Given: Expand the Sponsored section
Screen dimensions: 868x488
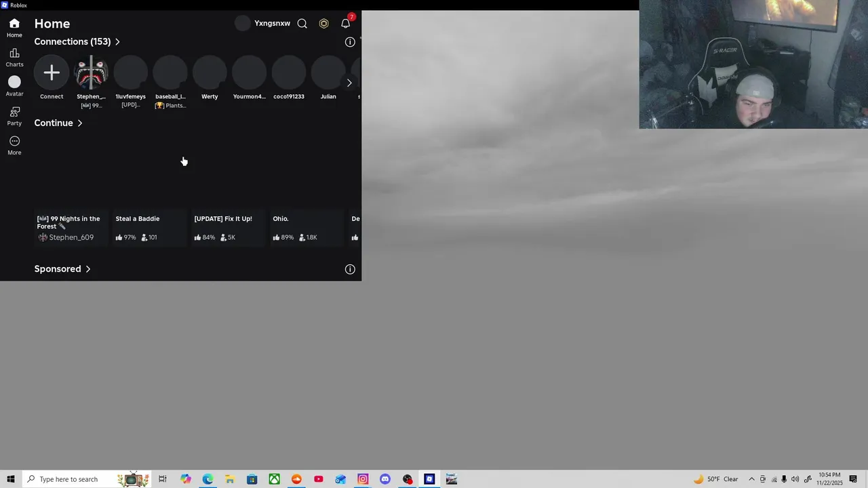Looking at the screenshot, I should click(x=62, y=269).
